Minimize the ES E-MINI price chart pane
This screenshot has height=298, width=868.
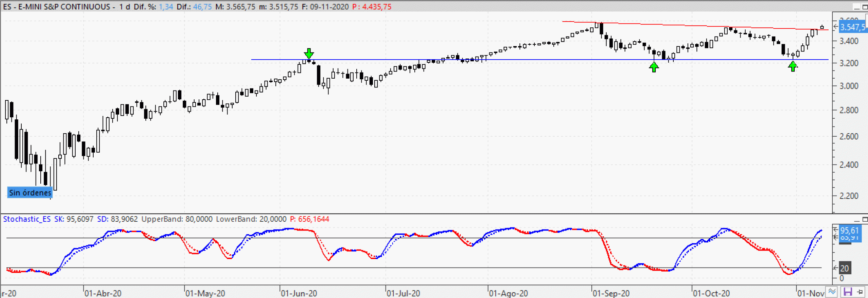[x=856, y=7]
